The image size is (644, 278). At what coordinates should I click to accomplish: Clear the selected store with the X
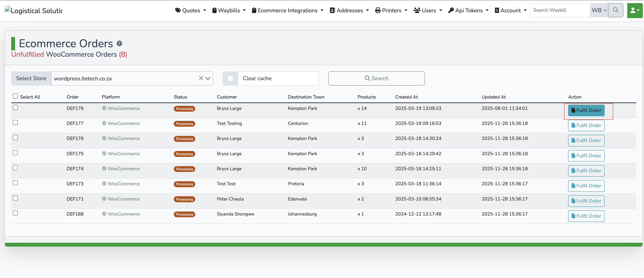coord(201,78)
